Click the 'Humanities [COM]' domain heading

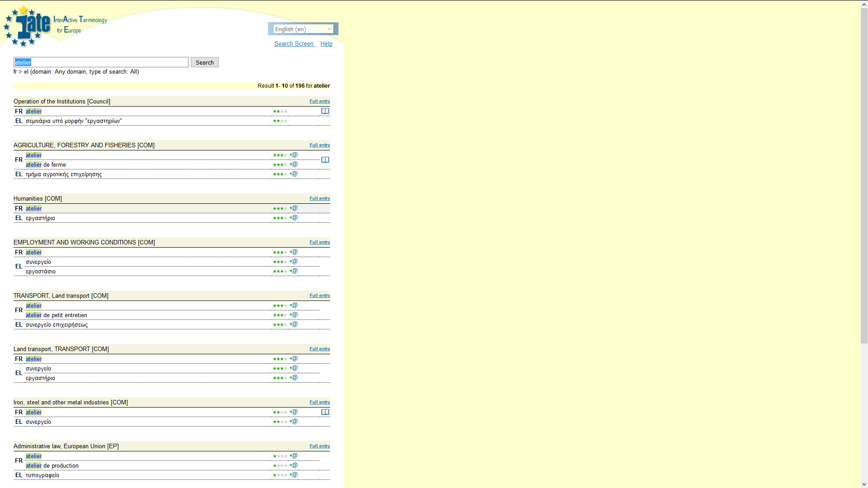[x=38, y=199]
